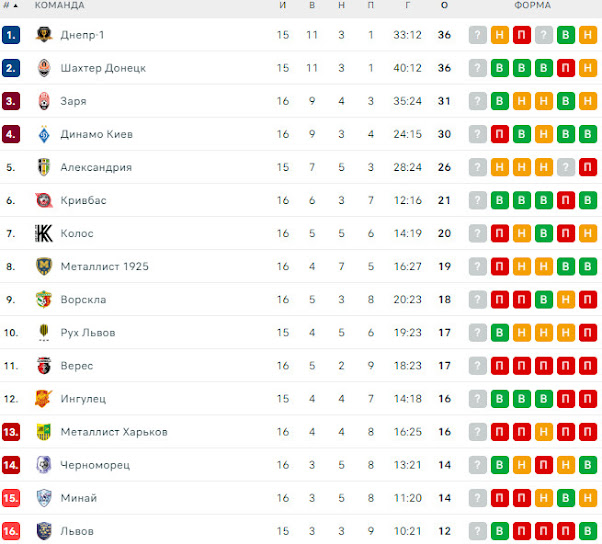The image size is (602, 544).
Task: Open the Заря team link
Action: point(73,101)
